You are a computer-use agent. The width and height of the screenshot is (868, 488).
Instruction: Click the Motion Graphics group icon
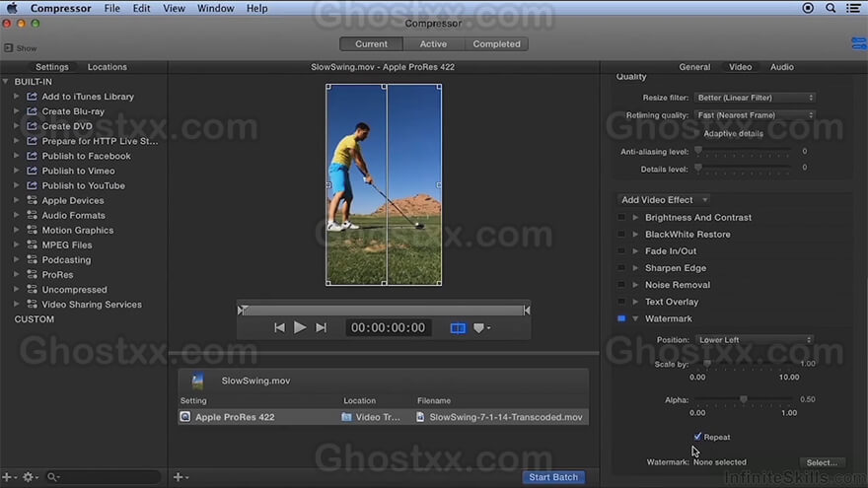click(33, 230)
